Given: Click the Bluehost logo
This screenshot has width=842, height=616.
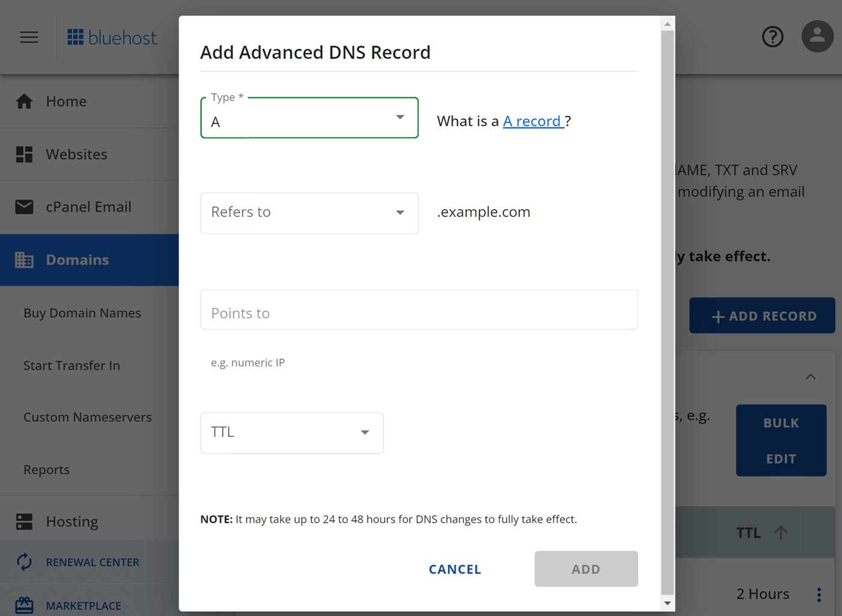Looking at the screenshot, I should point(112,37).
